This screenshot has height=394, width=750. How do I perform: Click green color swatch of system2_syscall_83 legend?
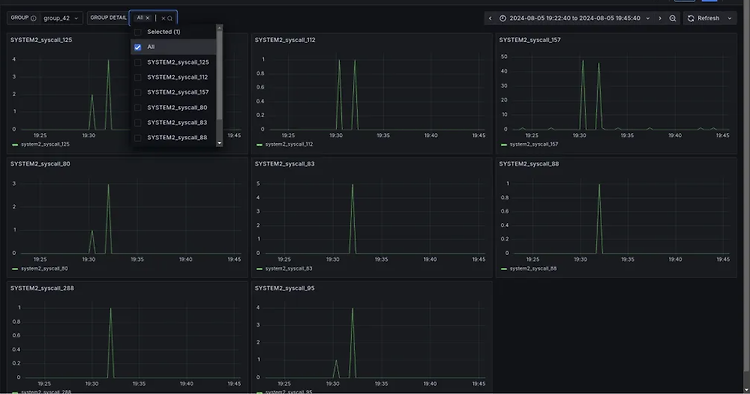coord(259,269)
